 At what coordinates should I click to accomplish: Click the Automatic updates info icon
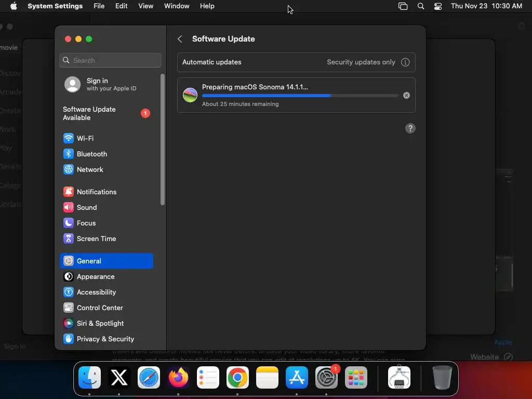point(405,62)
